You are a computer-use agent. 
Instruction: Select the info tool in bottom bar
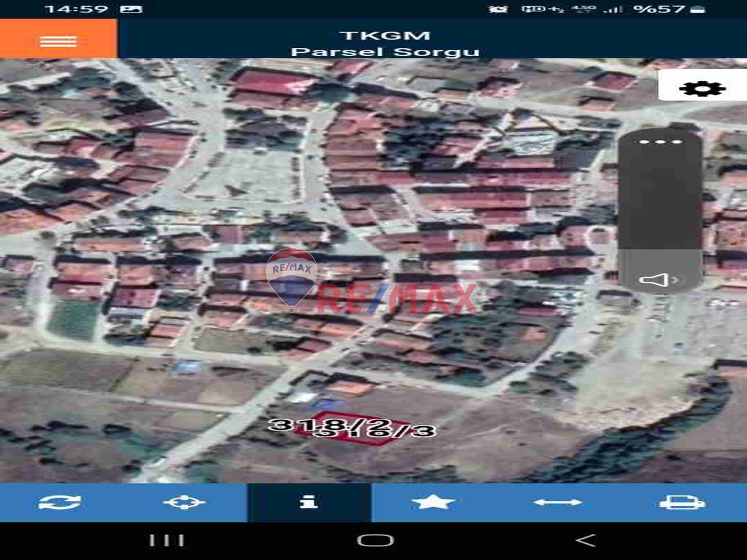point(309,502)
